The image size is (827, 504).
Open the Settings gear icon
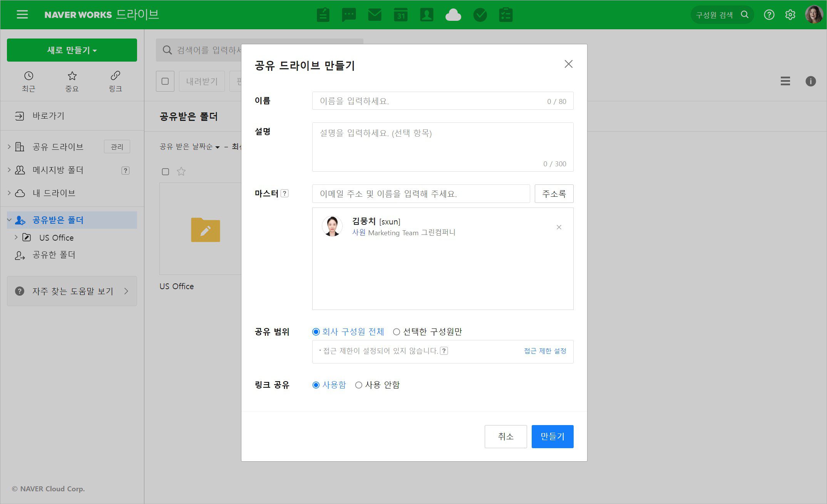(x=790, y=15)
